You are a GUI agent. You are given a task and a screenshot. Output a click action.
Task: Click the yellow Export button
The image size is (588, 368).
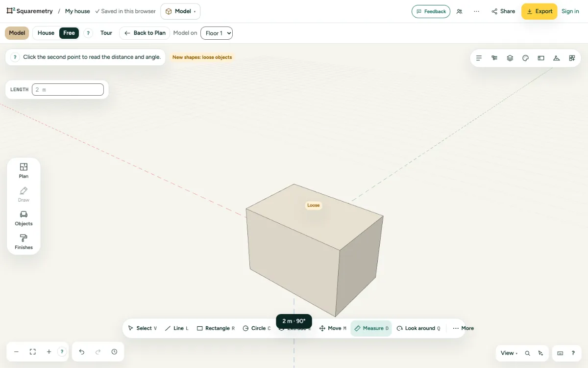[539, 11]
